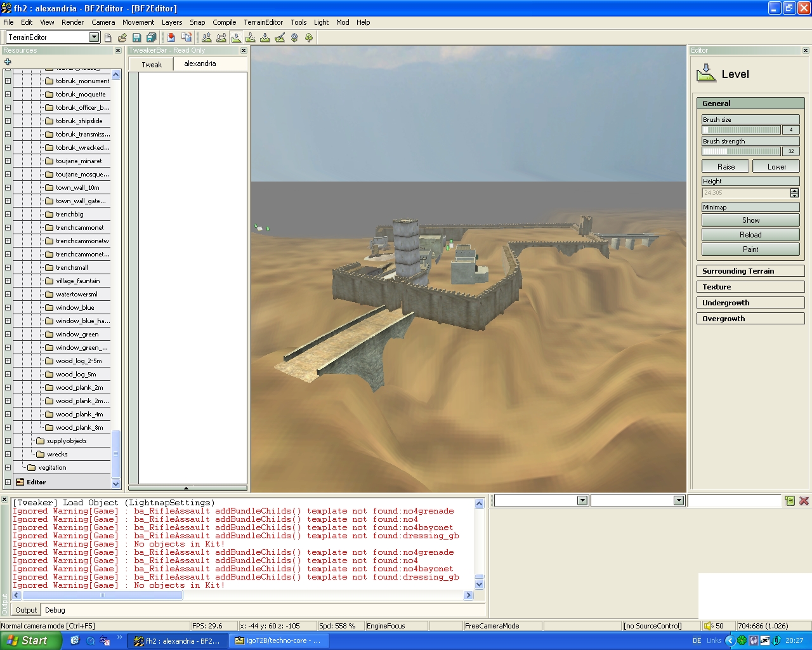Show hidden tray icons arrow
Image resolution: width=812 pixels, height=650 pixels.
pyautogui.click(x=730, y=640)
